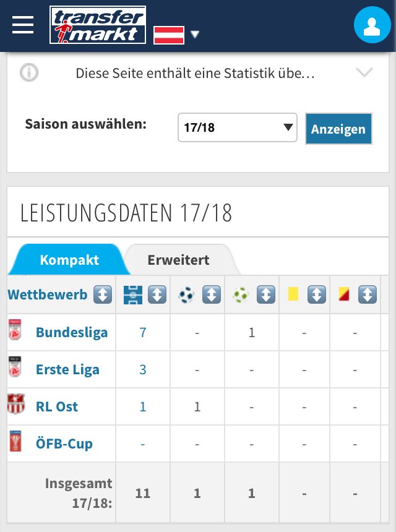This screenshot has height=532, width=396.
Task: Click the info icon beside statistics description
Action: point(29,72)
